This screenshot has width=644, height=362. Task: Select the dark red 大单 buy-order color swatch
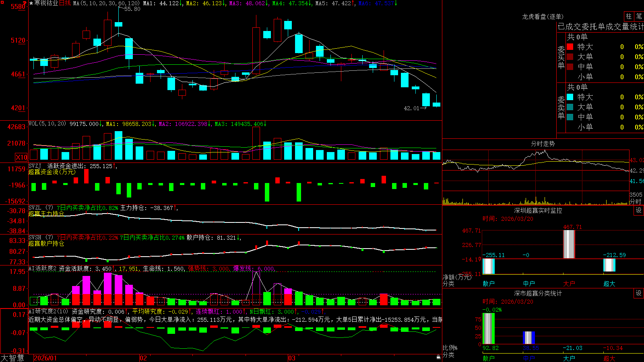coord(570,57)
